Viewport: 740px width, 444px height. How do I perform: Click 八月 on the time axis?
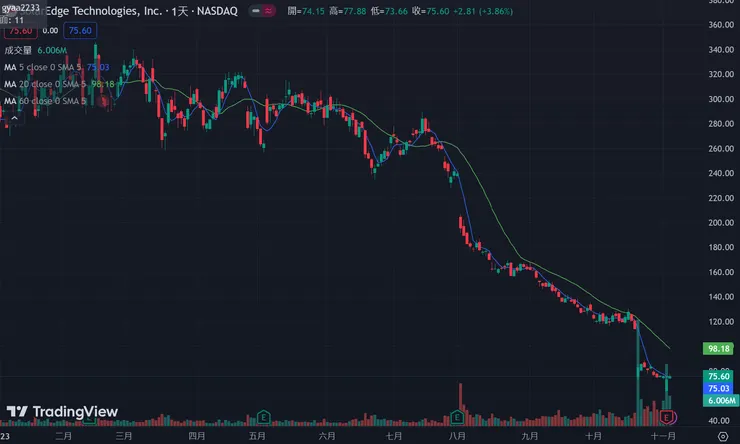click(x=457, y=436)
